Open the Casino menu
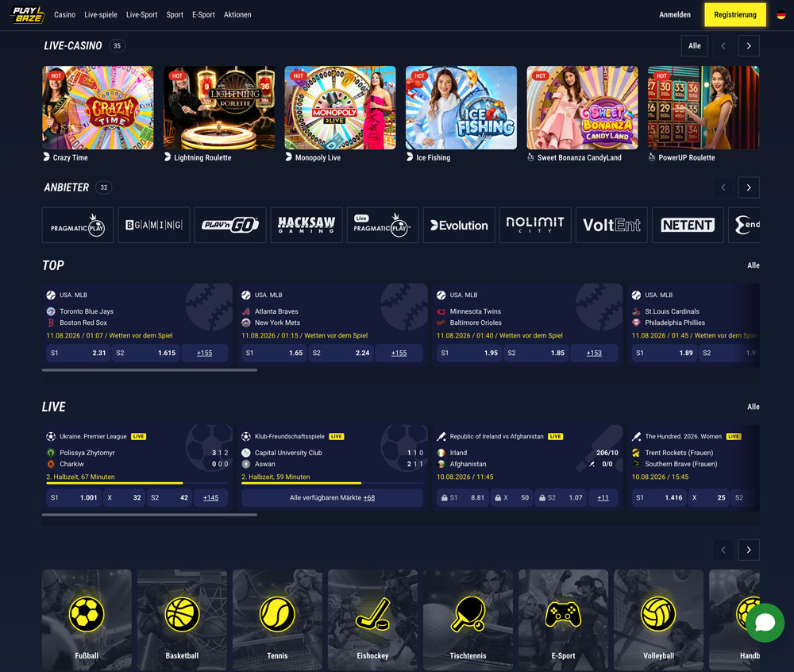The height and width of the screenshot is (672, 794). [x=65, y=14]
